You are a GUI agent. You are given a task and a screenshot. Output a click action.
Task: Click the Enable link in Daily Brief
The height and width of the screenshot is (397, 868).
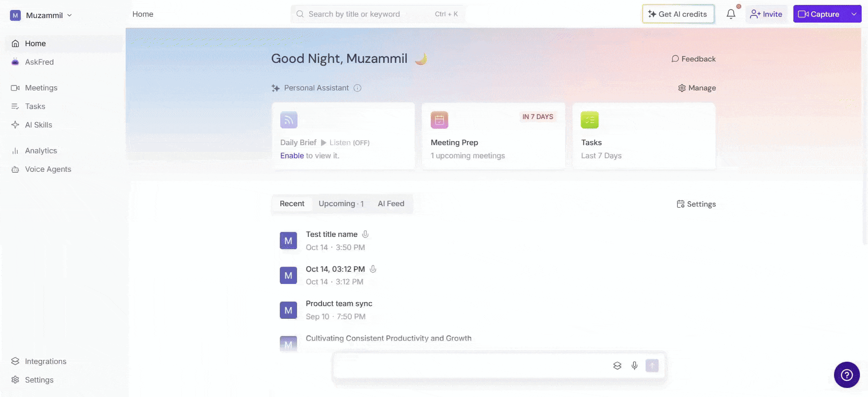[292, 156]
